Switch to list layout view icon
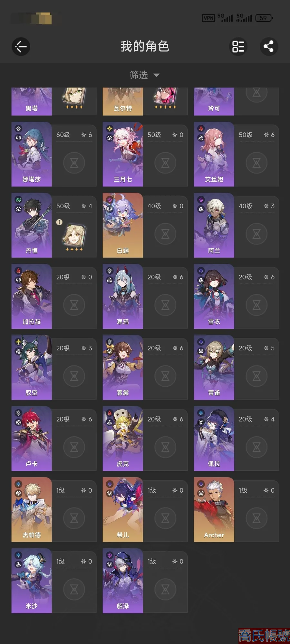290x644 pixels. click(238, 46)
